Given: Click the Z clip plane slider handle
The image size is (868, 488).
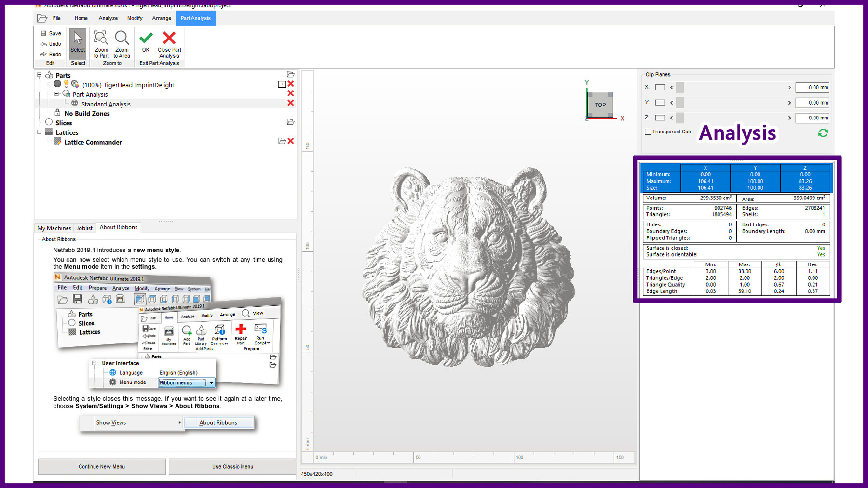Looking at the screenshot, I should (680, 118).
